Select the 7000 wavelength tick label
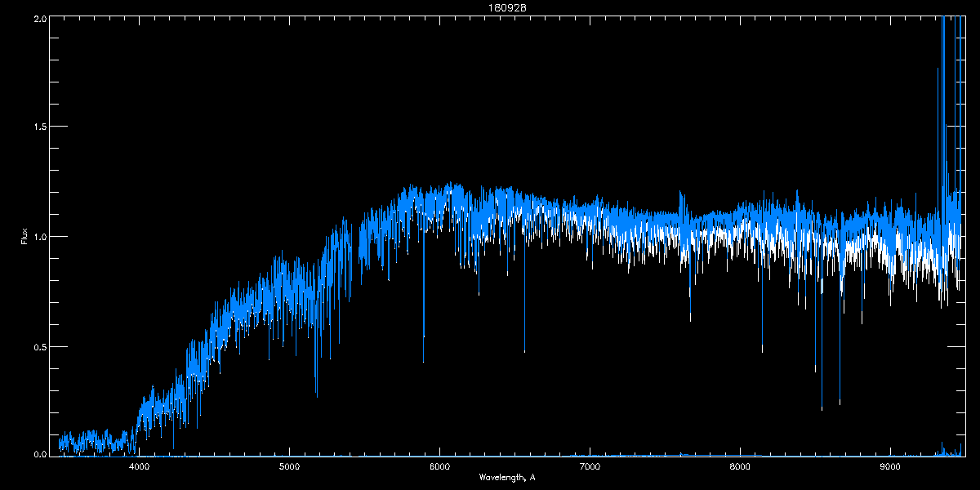This screenshot has height=490, width=980. pos(590,467)
